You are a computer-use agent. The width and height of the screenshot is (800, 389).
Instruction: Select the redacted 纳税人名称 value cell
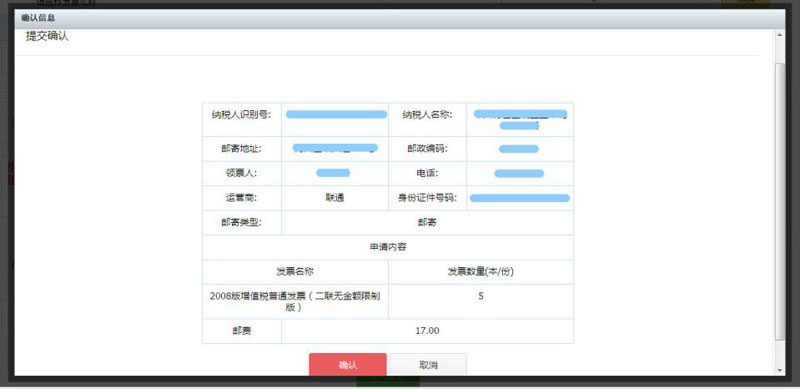click(520, 119)
